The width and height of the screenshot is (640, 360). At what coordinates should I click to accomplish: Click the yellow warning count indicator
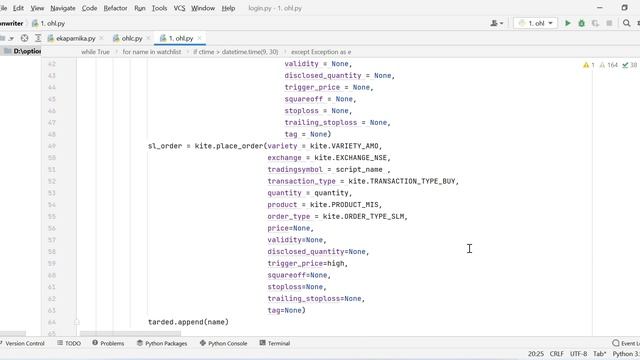[589, 65]
